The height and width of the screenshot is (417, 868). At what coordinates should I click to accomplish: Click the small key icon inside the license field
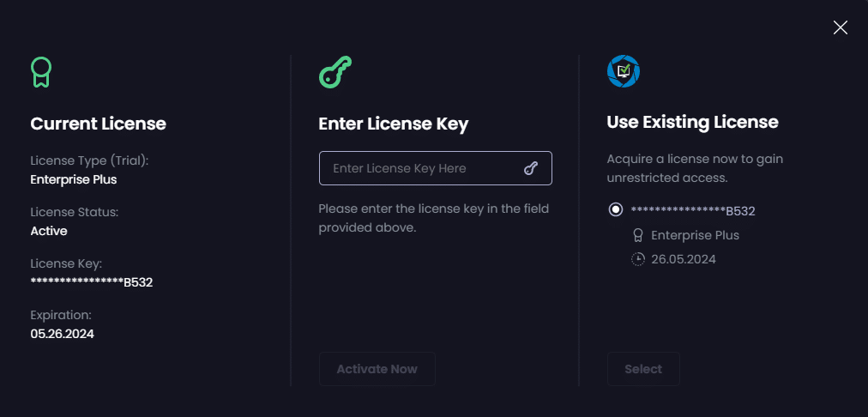click(x=531, y=168)
